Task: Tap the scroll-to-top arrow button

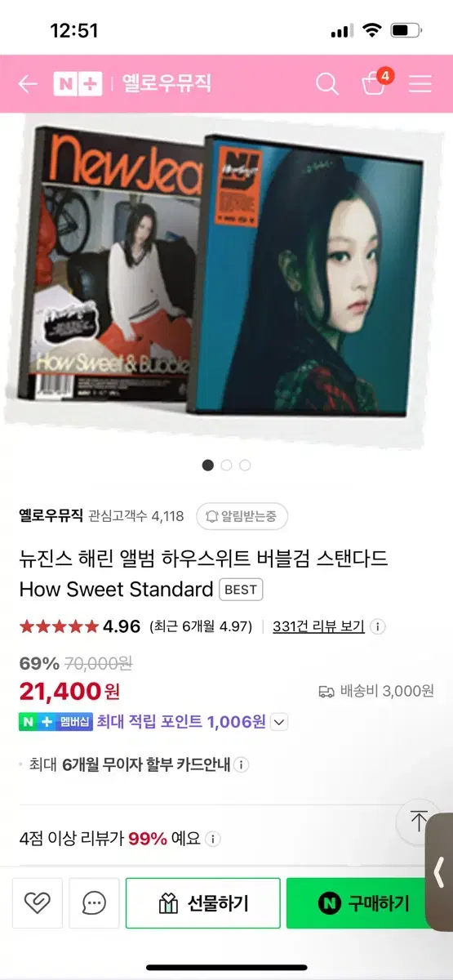Action: click(x=419, y=821)
